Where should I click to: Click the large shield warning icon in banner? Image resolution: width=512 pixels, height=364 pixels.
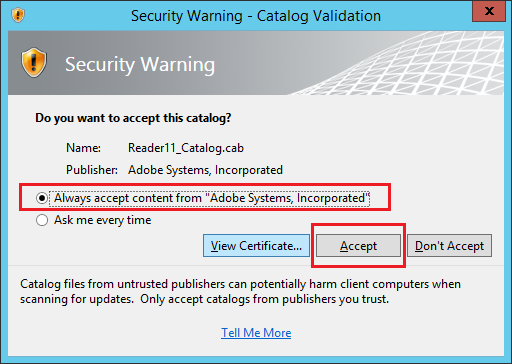34,62
